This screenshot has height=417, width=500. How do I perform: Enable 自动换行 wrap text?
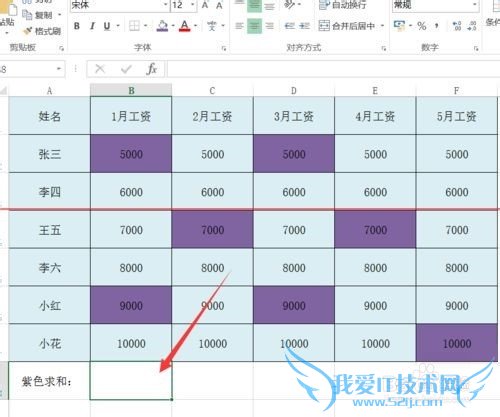343,5
